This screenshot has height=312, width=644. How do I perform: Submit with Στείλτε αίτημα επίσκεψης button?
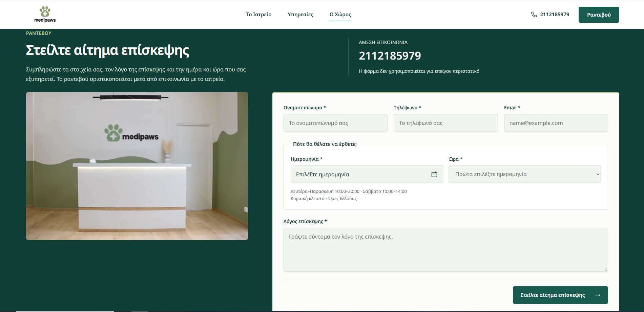click(560, 295)
